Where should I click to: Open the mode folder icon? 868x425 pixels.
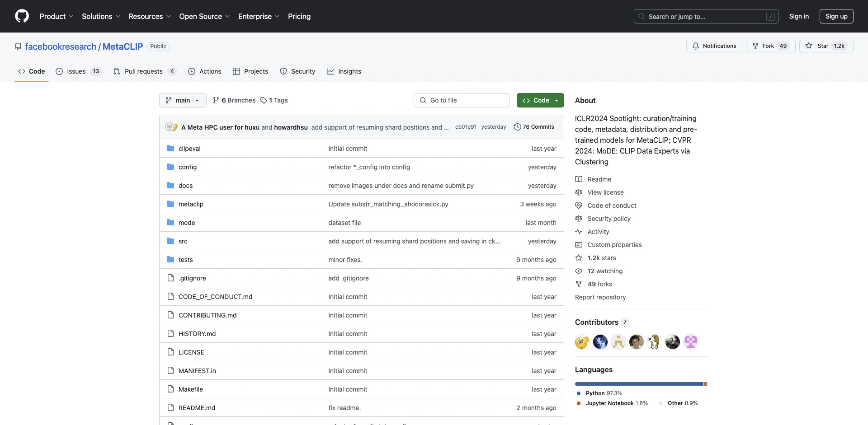point(170,223)
